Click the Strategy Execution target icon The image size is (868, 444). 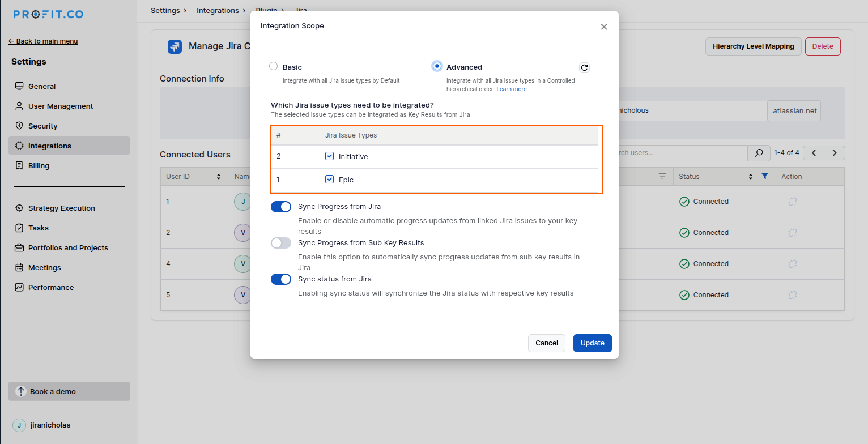[x=19, y=208]
